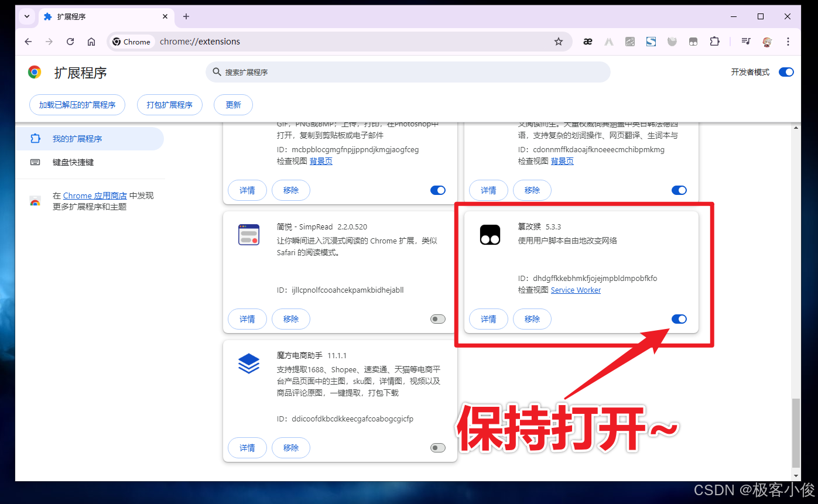Click the æ extension icon in toolbar

click(588, 42)
